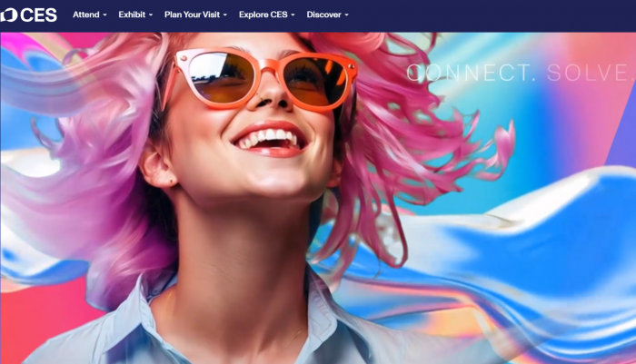Viewport: 636px width, 364px height.
Task: Open the Explore CES menu
Action: [x=263, y=15]
